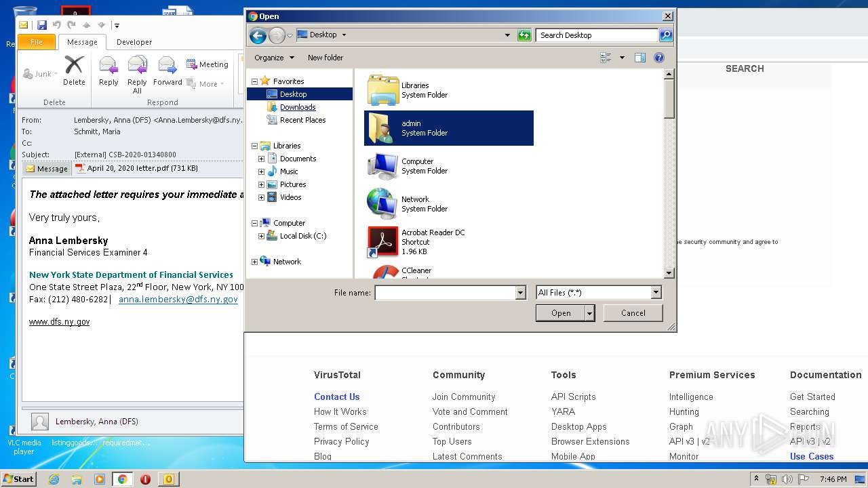Click Outlook icon on taskbar
868x488 pixels.
pyautogui.click(x=168, y=479)
